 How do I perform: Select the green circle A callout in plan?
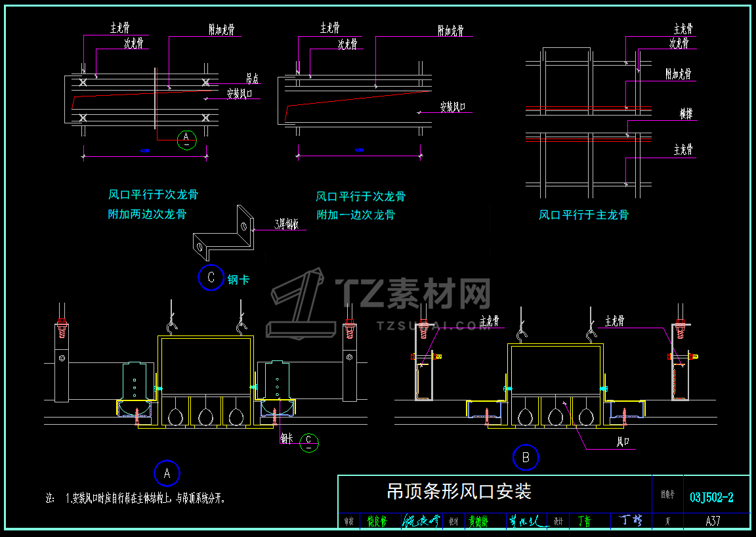186,140
